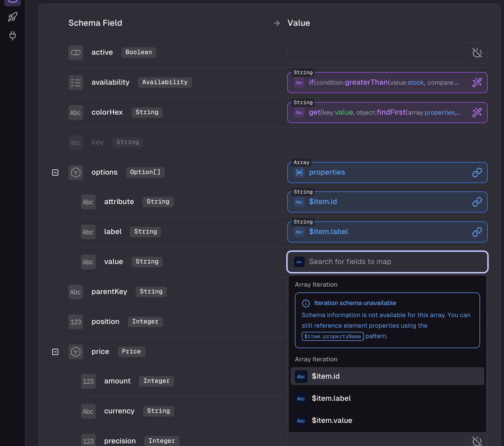Click the $item.propertyName code chip
The height and width of the screenshot is (446, 504).
[x=332, y=336]
